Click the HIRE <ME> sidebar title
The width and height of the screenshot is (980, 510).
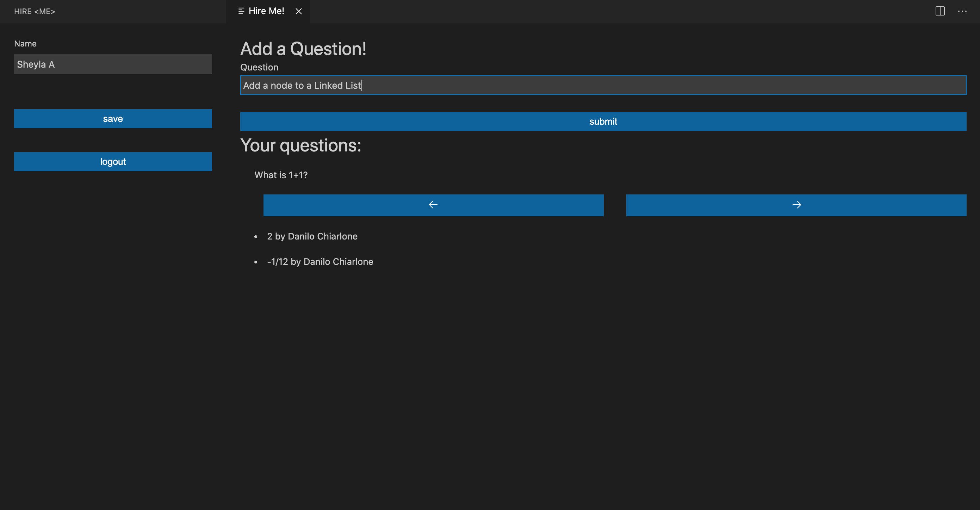[35, 11]
